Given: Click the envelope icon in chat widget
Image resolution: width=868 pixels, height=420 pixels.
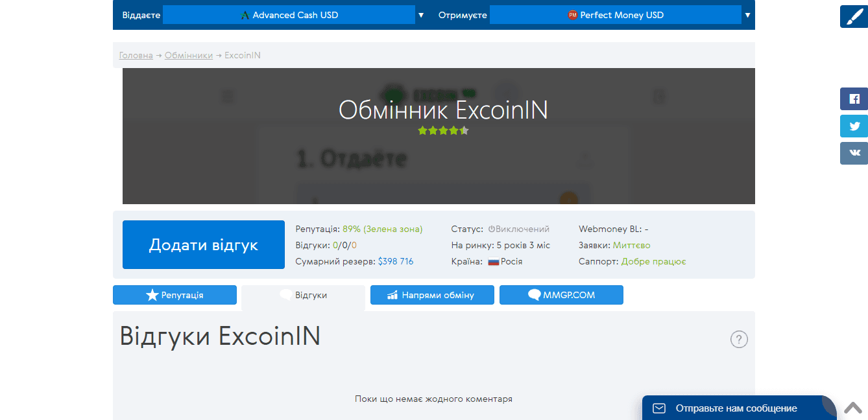Looking at the screenshot, I should pyautogui.click(x=659, y=408).
